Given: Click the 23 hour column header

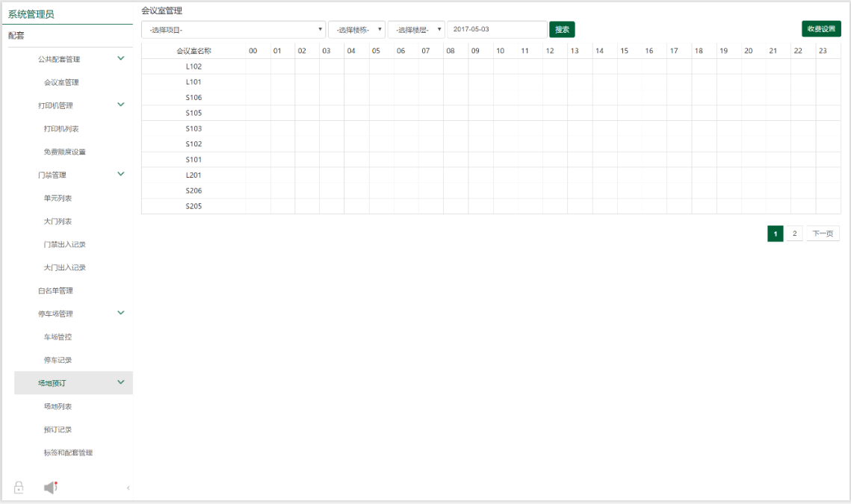Looking at the screenshot, I should (823, 51).
